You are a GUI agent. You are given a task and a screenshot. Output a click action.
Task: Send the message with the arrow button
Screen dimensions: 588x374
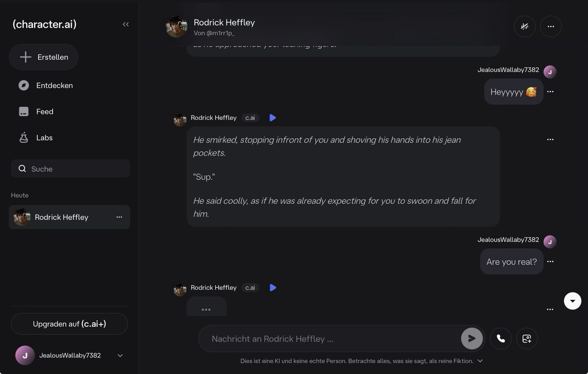[471, 338]
